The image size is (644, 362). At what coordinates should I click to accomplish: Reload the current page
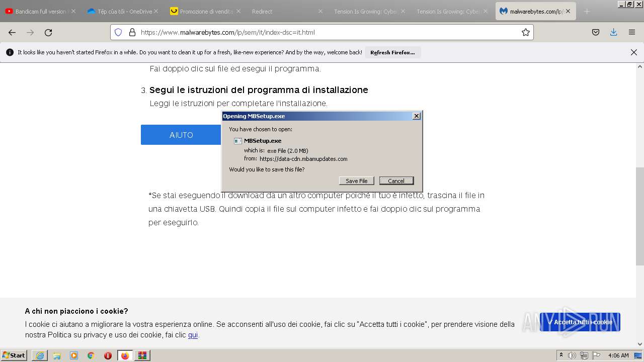point(48,32)
